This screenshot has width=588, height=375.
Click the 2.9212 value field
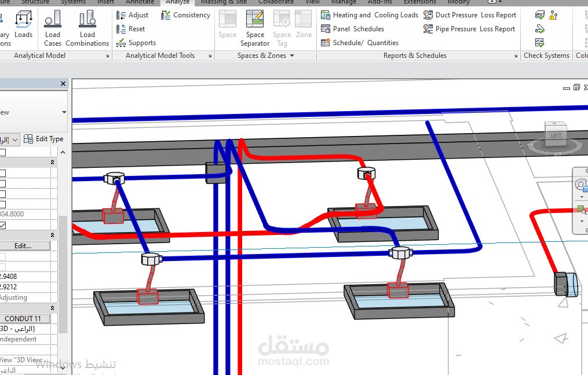(25, 287)
